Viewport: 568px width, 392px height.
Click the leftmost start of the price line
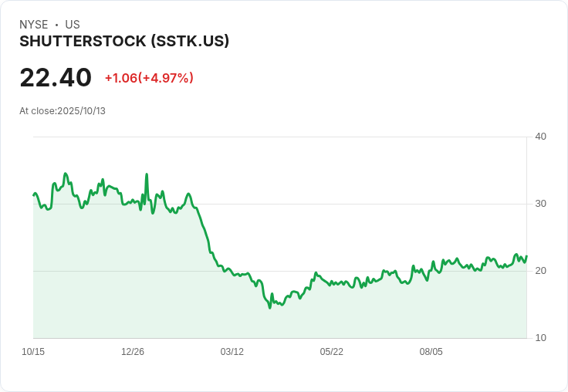point(33,194)
